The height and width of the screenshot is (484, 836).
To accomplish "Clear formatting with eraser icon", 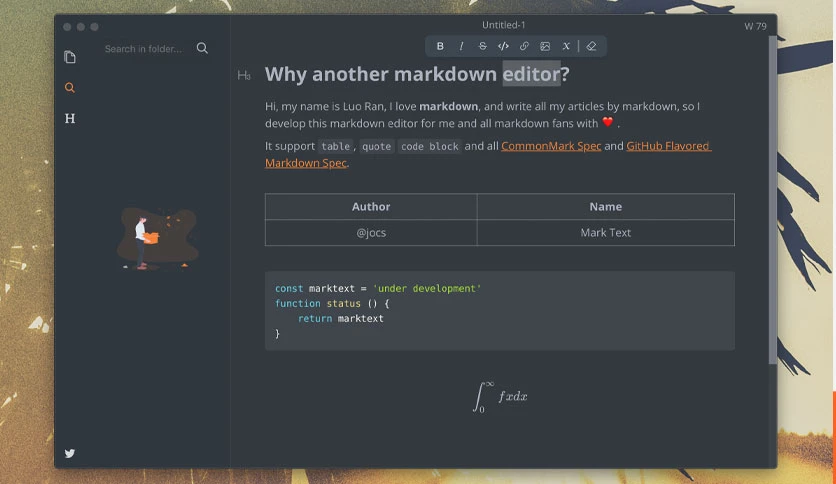I will click(x=591, y=46).
